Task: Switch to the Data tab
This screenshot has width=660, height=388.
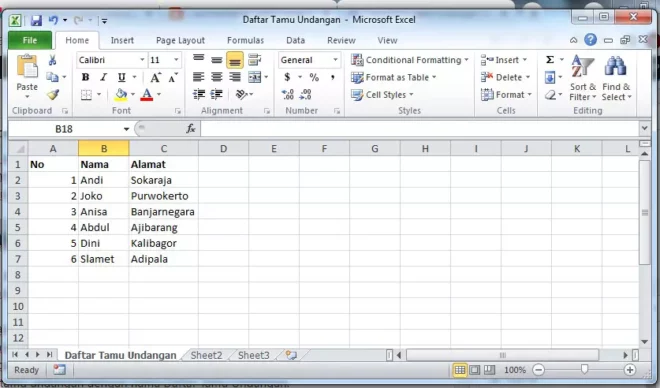Action: pyautogui.click(x=295, y=40)
